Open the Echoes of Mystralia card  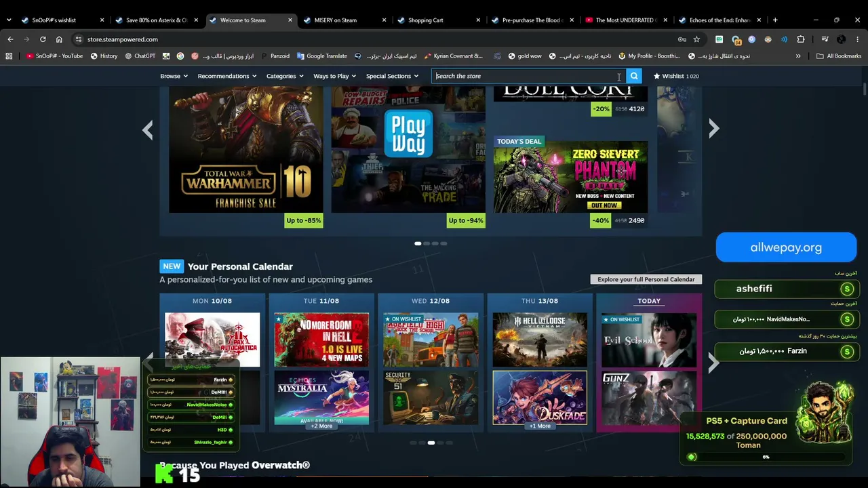point(321,397)
